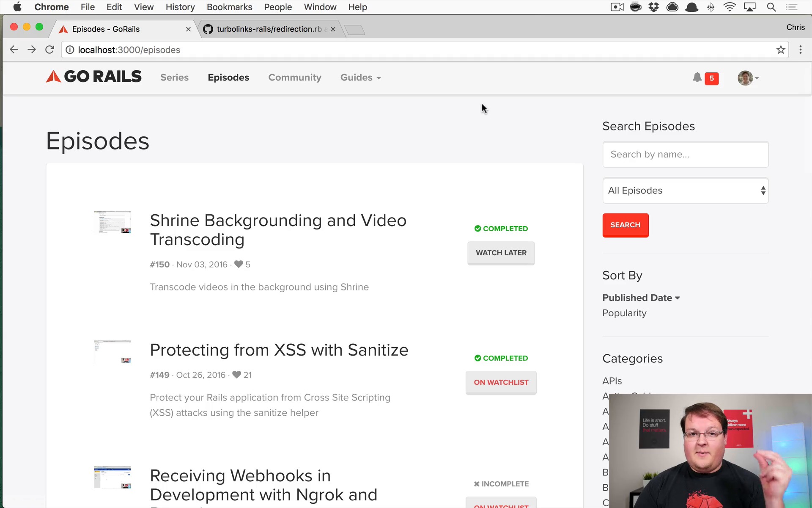Open the File menu
Viewport: 812px width, 508px height.
(88, 7)
